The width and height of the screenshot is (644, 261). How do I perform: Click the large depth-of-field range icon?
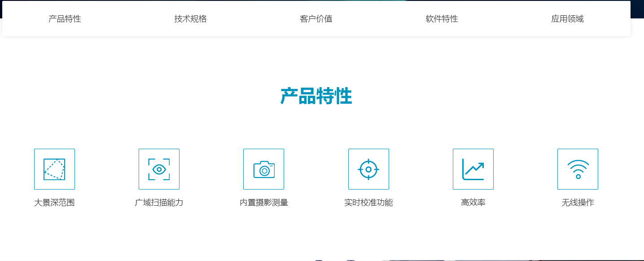point(54,169)
